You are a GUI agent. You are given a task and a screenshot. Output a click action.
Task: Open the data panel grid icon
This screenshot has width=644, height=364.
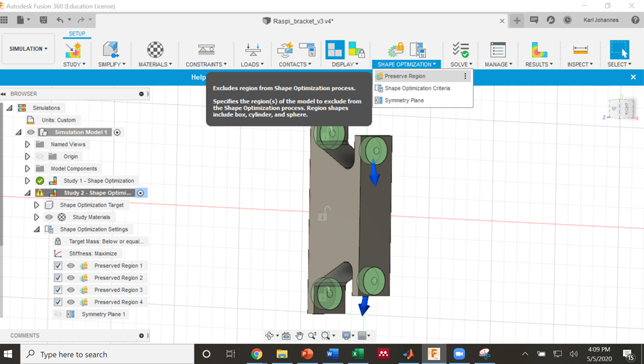[4, 20]
